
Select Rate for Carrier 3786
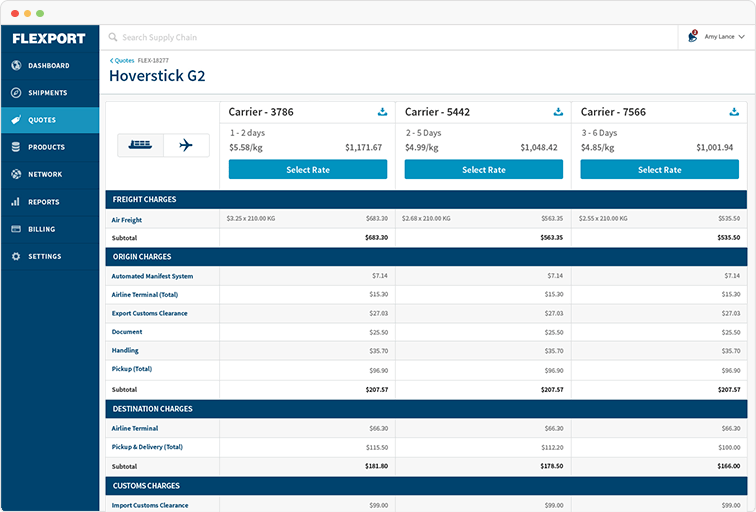(x=308, y=170)
